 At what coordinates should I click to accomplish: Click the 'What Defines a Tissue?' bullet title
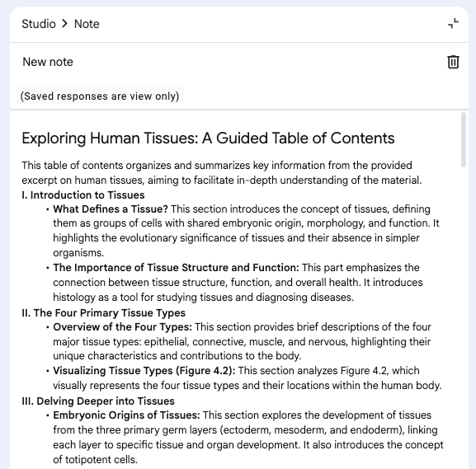tap(111, 209)
